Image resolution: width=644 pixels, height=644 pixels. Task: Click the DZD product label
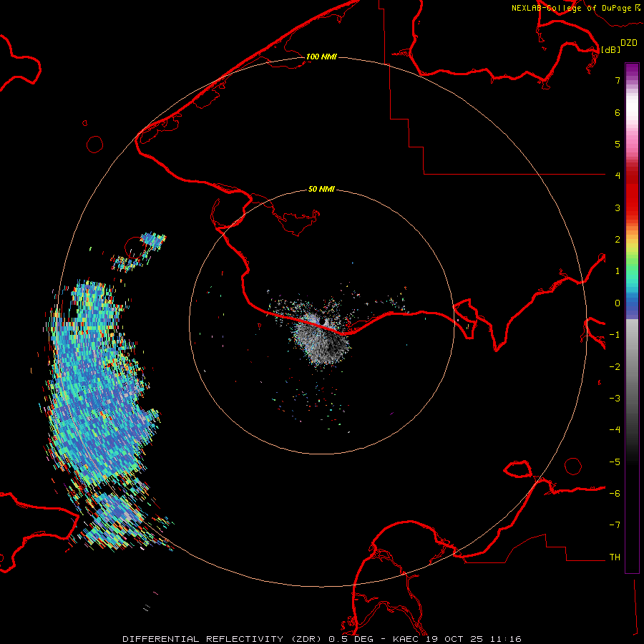[x=629, y=43]
